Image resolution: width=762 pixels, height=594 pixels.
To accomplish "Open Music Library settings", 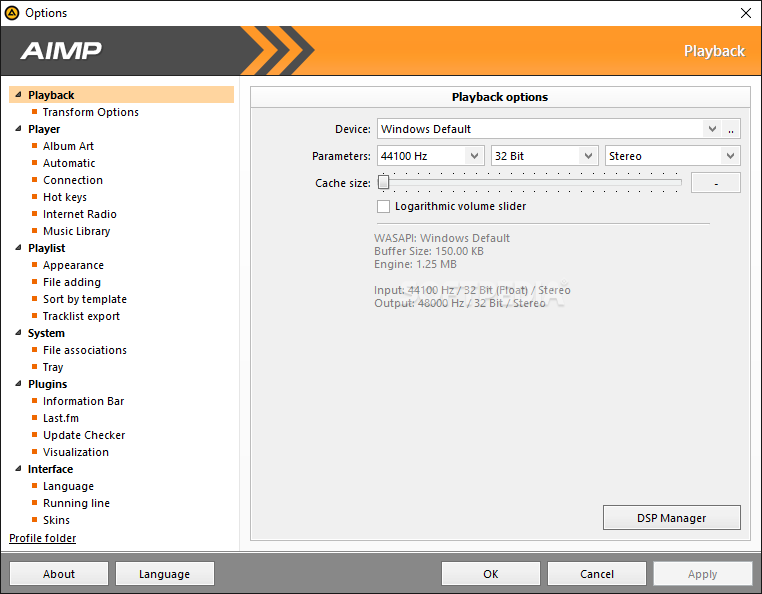I will pyautogui.click(x=76, y=231).
